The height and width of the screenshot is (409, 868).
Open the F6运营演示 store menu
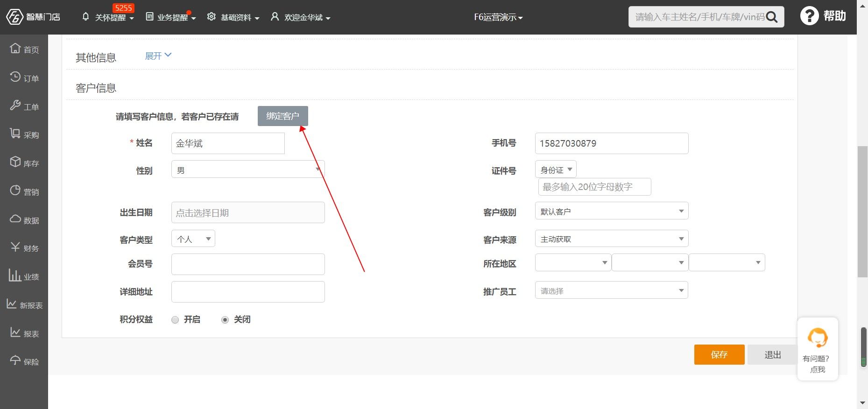(498, 17)
